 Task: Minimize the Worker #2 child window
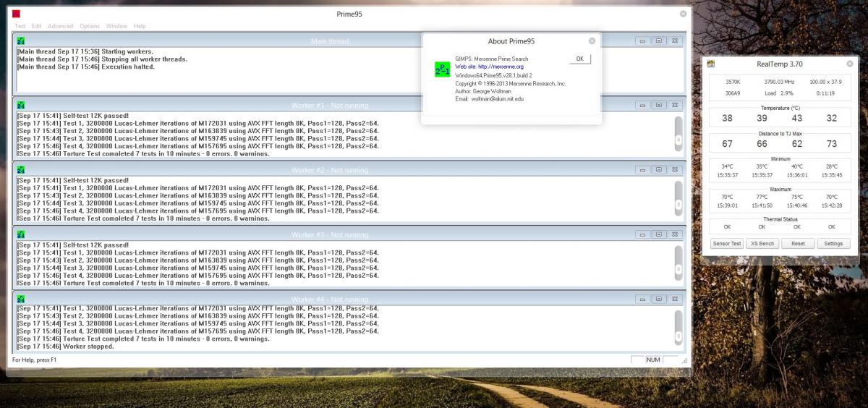pyautogui.click(x=642, y=170)
